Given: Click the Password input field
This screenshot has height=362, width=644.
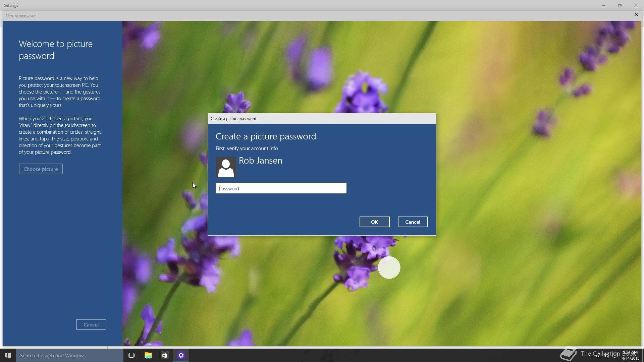Looking at the screenshot, I should [281, 188].
